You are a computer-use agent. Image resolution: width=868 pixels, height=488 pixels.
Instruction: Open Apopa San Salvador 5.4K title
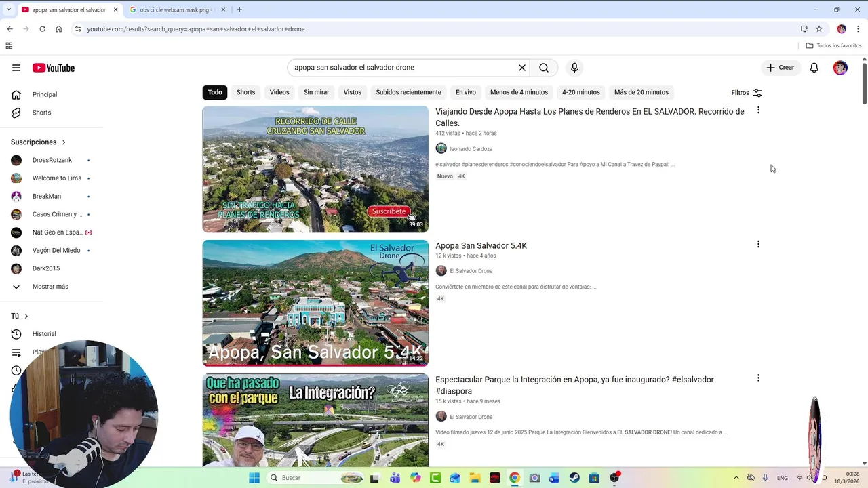(x=481, y=245)
